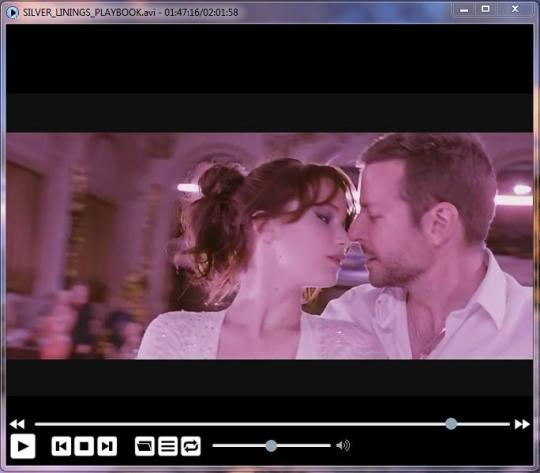Seek to the middle of the timeline bar
The image size is (540, 473).
point(272,424)
